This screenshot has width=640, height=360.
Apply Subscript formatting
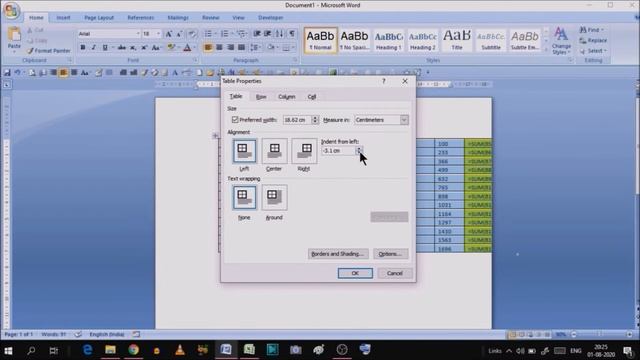(x=133, y=48)
